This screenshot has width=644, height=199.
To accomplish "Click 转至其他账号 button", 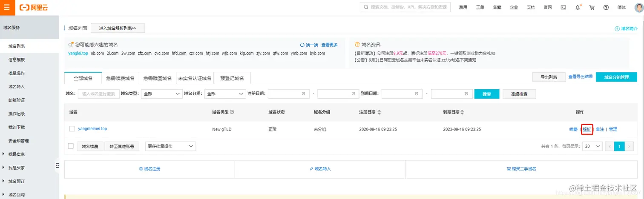I will (122, 146).
